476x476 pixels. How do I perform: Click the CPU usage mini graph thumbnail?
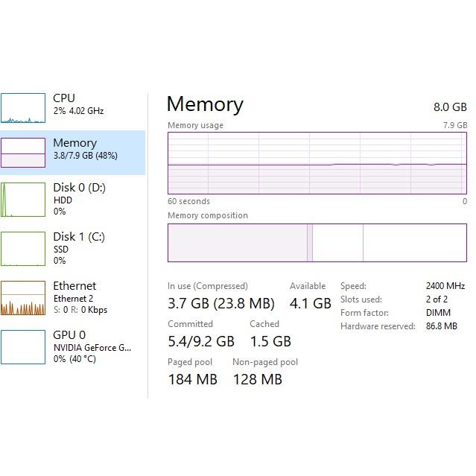point(23,108)
